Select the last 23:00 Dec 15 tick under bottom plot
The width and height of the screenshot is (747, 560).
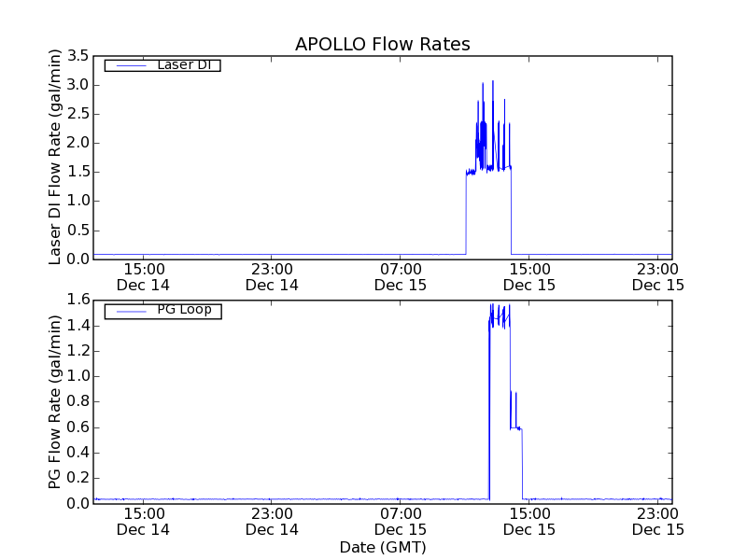click(657, 521)
